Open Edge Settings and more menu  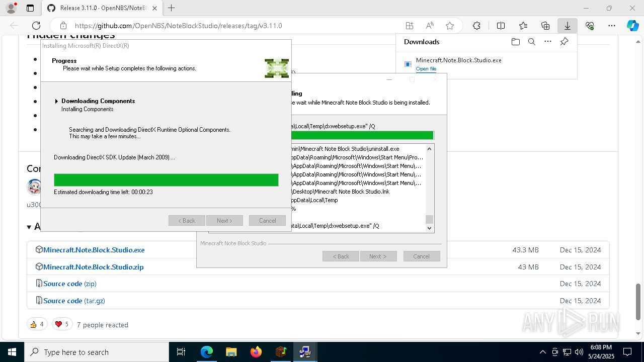click(x=612, y=26)
